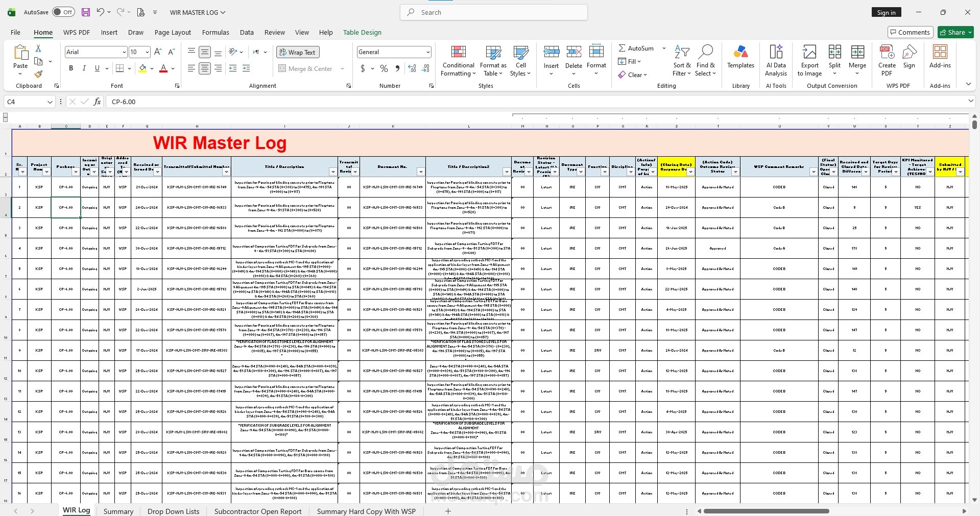Open the File menu
The image size is (980, 516).
tap(15, 32)
